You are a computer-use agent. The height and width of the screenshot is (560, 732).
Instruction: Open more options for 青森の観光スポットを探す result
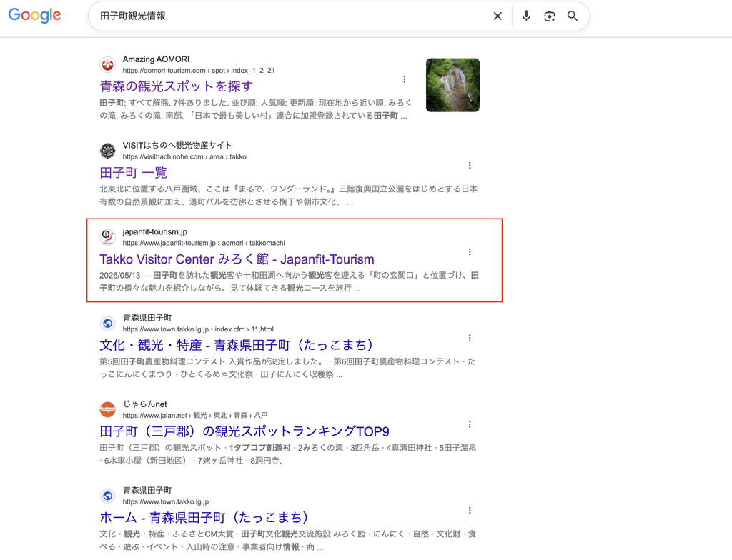click(405, 79)
